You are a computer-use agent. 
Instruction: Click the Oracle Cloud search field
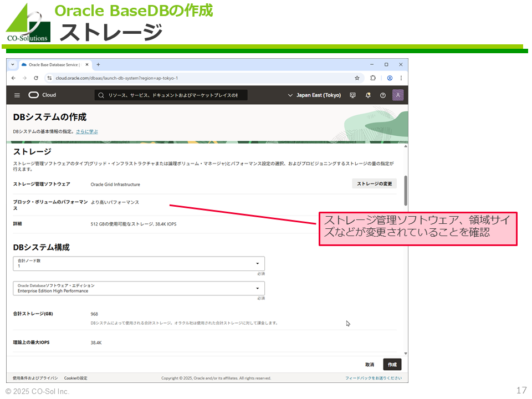click(x=171, y=95)
